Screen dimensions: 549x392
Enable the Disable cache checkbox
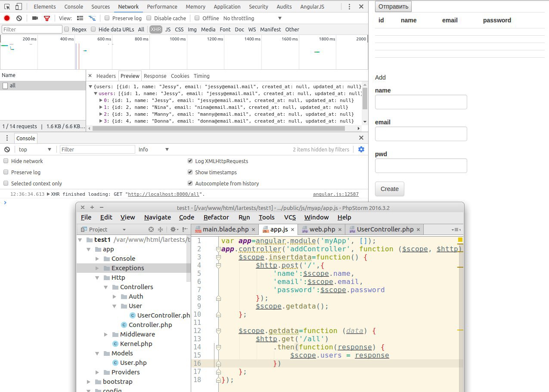pos(149,18)
